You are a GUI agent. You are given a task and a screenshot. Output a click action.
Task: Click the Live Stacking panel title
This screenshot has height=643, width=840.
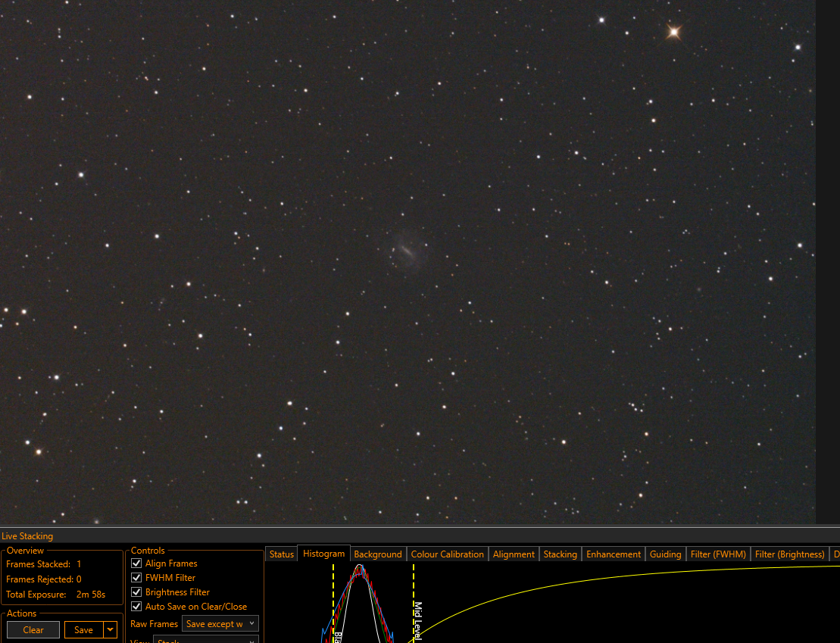(27, 536)
